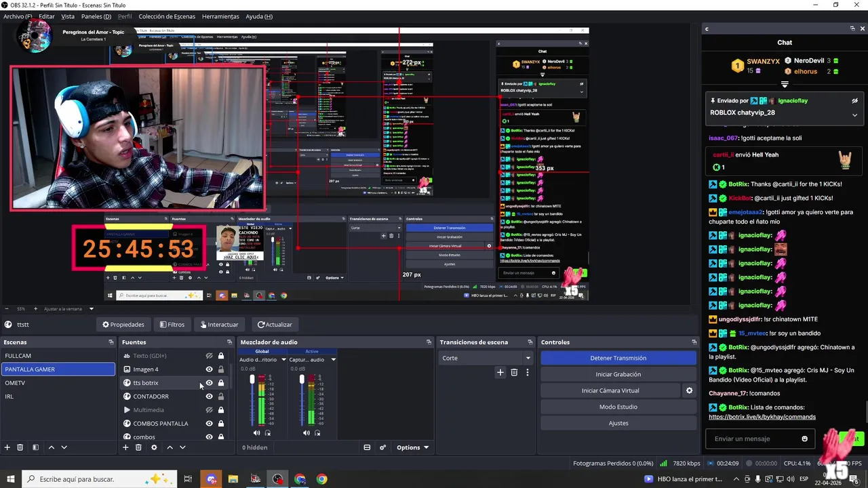
Task: Mute the Audio del escritorio speaker icon
Action: [256, 432]
